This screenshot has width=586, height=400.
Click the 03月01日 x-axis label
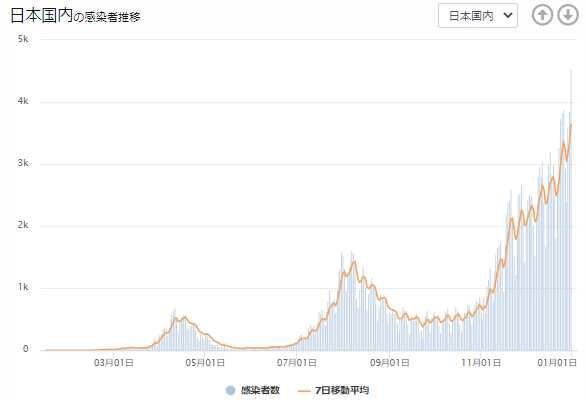(114, 362)
